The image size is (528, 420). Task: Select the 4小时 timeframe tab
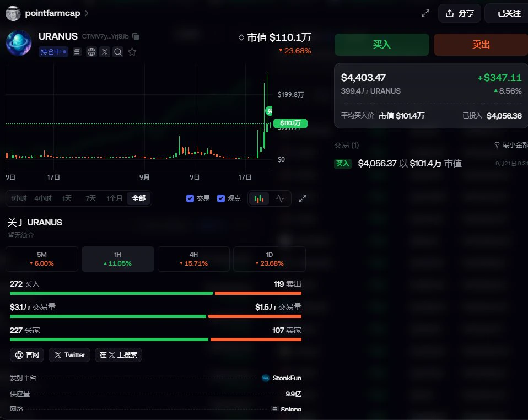[43, 198]
